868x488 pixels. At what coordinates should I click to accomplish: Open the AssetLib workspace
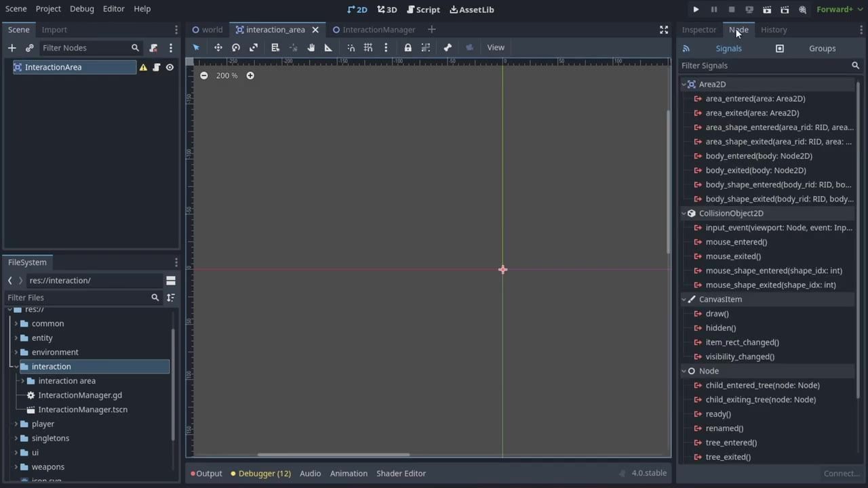coord(472,9)
